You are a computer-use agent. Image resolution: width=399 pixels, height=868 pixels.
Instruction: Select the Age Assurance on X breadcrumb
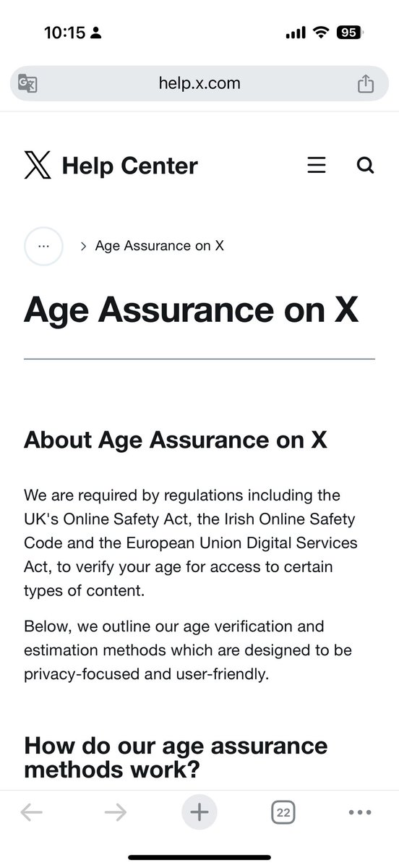coord(160,246)
